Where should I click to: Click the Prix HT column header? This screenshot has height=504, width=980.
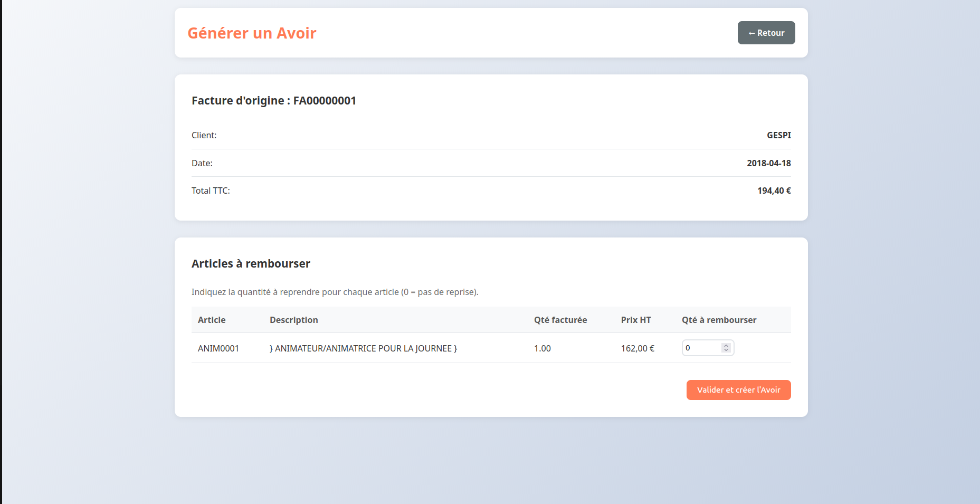click(635, 320)
